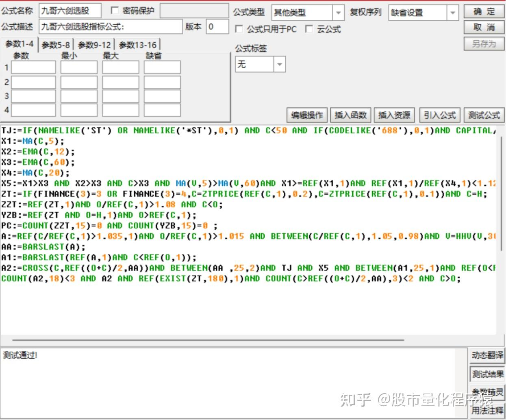506x420 pixels.
Task: Click the X1:=MA(C,5) line
Action: click(33, 141)
